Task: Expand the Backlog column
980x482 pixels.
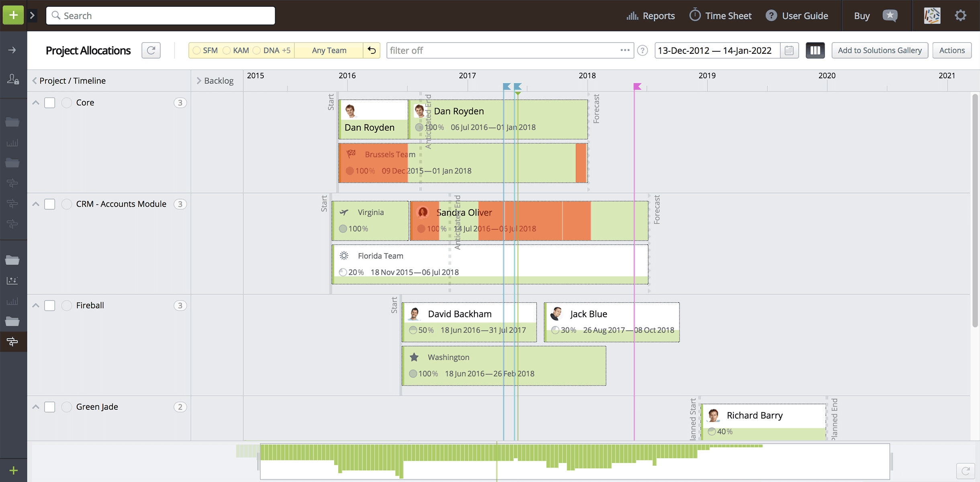Action: tap(199, 81)
